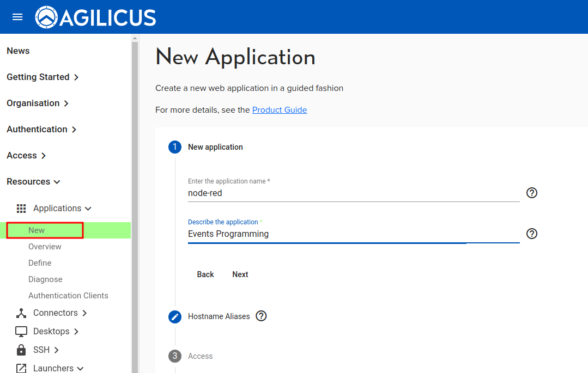Open Authentication Clients page
Screen dimensions: 588x373
pyautogui.click(x=68, y=296)
